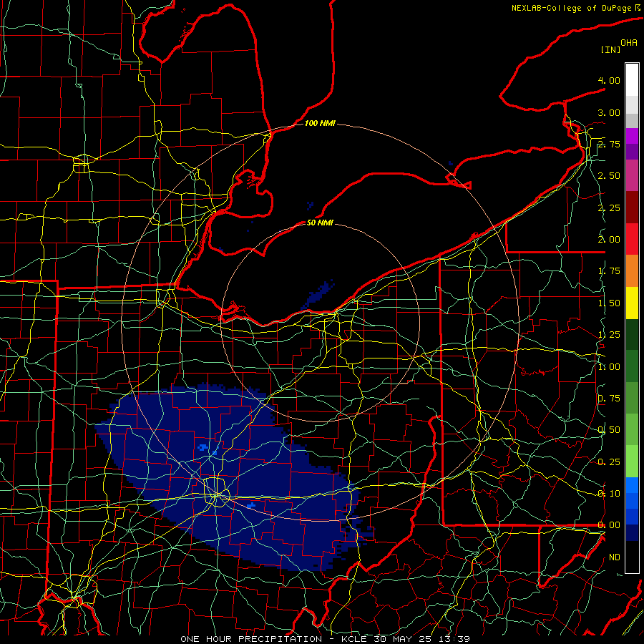Pick the black ND swatch at legend bottom
Viewport: 644px width, 644px height.
click(632, 557)
